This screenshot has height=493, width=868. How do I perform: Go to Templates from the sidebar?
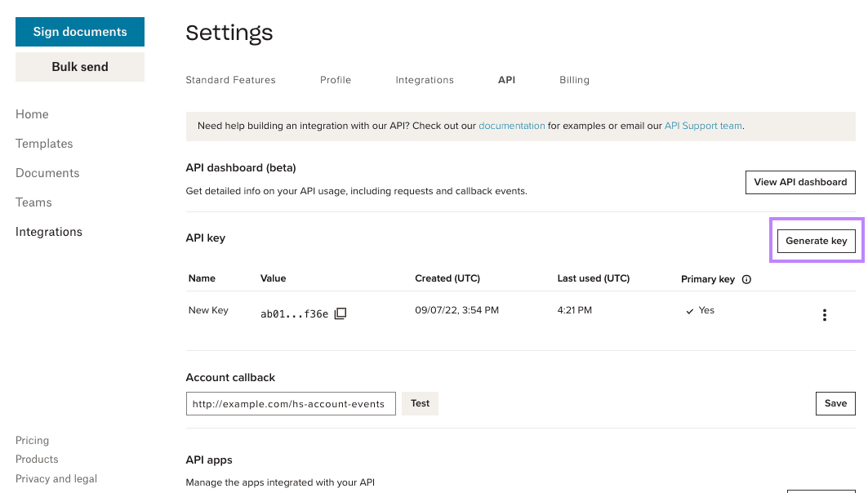44,144
